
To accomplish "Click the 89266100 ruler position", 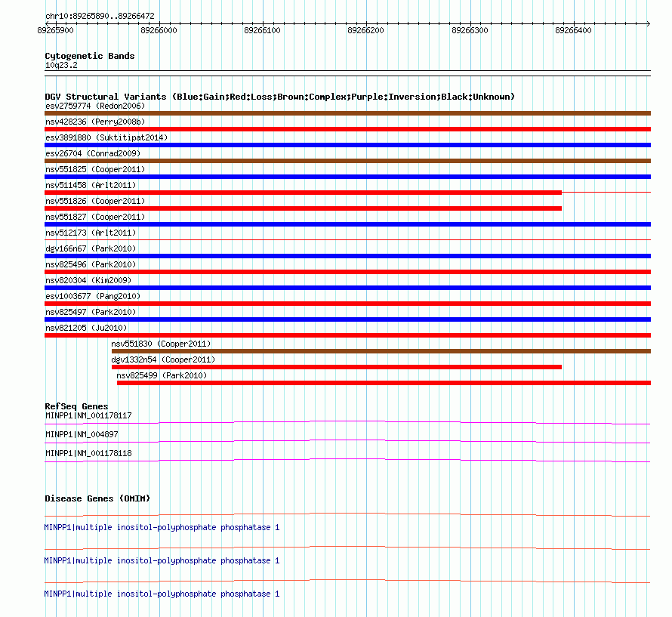I will tap(262, 30).
